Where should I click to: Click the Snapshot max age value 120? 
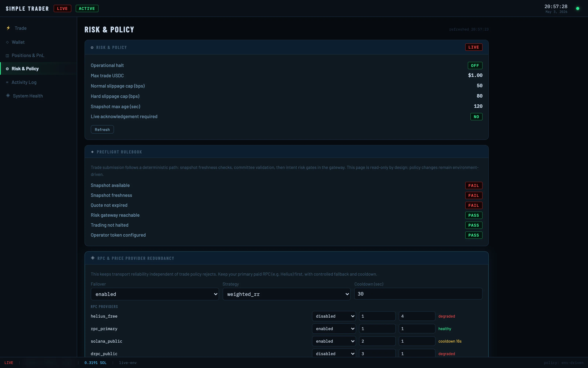478,106
